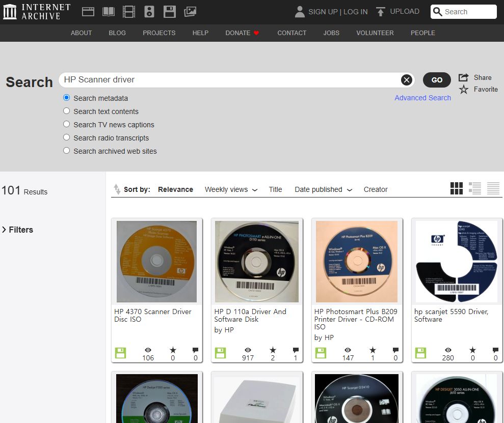
Task: Switch to extended list view
Action: click(x=475, y=188)
